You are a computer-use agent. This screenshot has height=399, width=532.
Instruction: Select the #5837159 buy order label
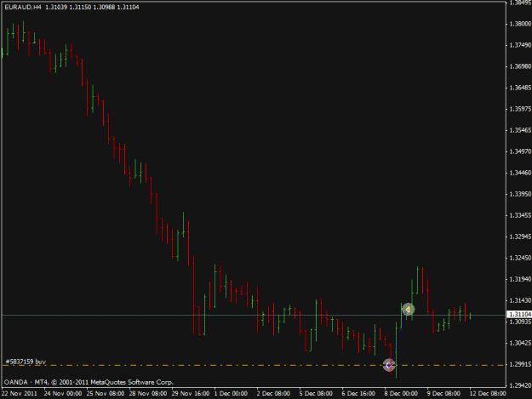pos(26,362)
